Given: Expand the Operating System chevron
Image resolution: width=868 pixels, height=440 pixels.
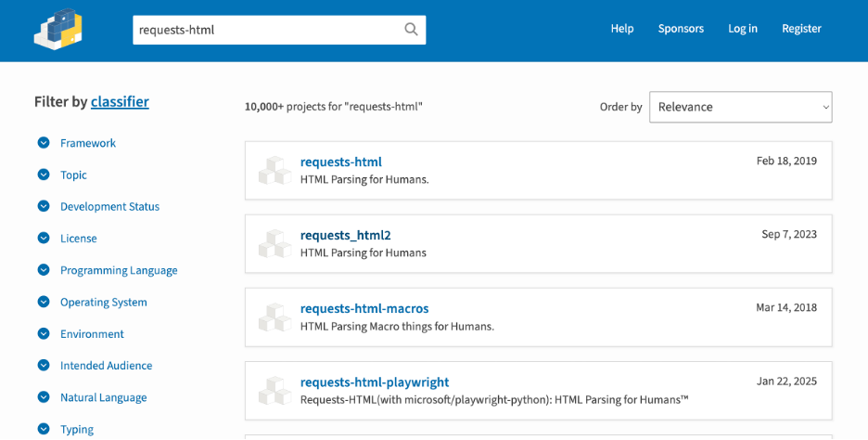Looking at the screenshot, I should (44, 302).
